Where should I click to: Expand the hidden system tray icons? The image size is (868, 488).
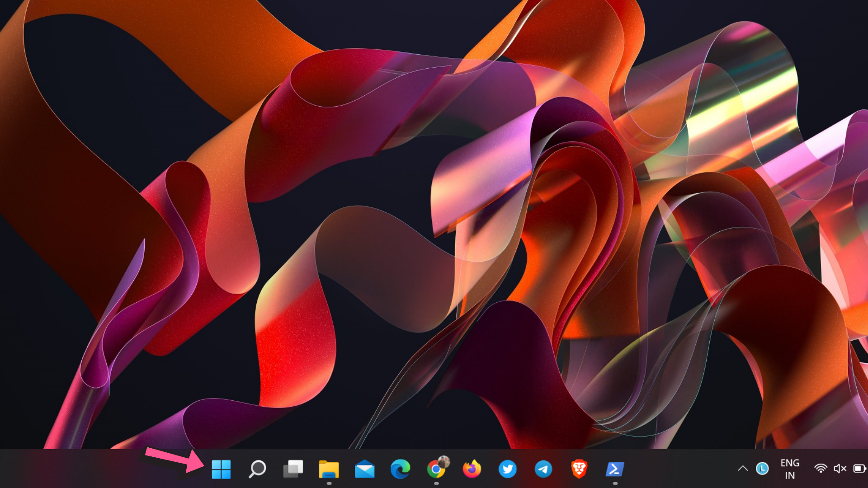point(742,469)
